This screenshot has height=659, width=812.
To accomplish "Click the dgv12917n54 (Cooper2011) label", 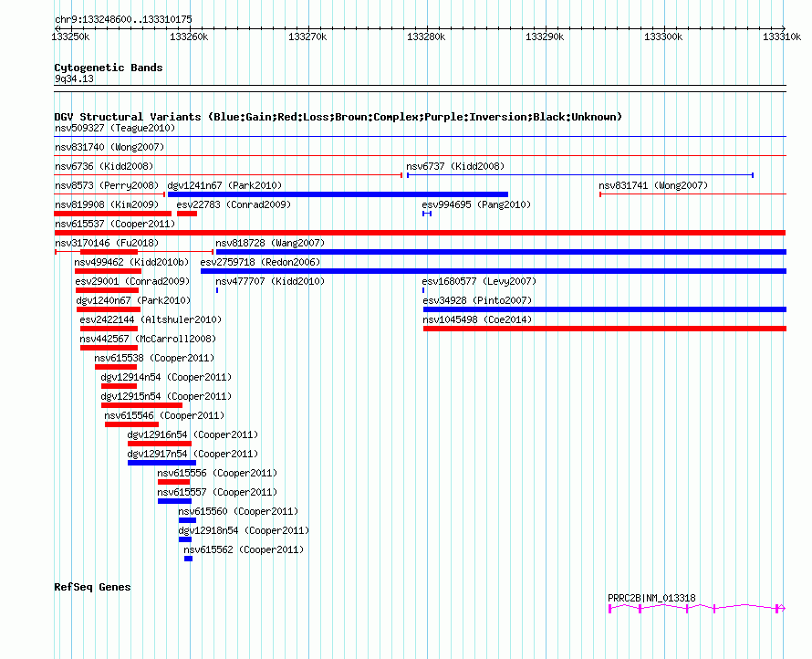I will (193, 454).
